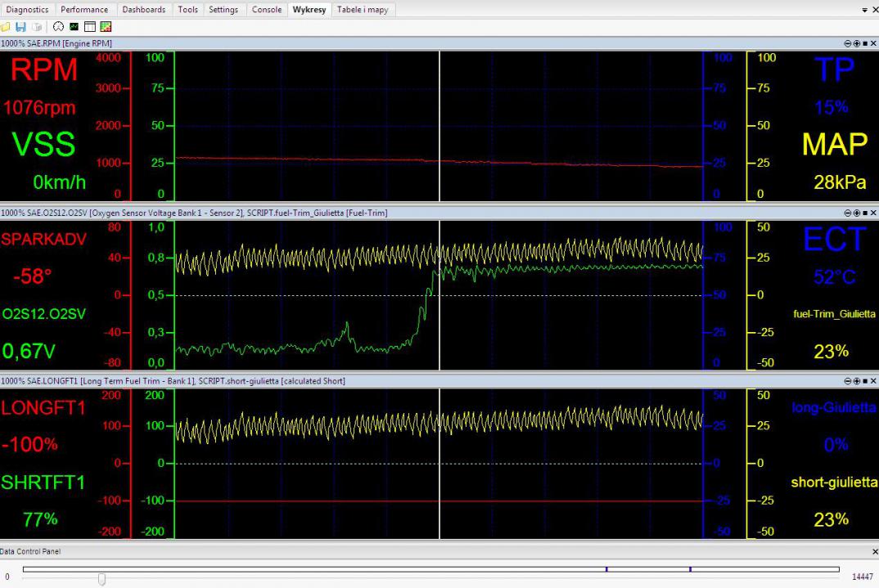
Task: Zoom in the Oxygen Sensor Voltage chart
Action: point(856,213)
